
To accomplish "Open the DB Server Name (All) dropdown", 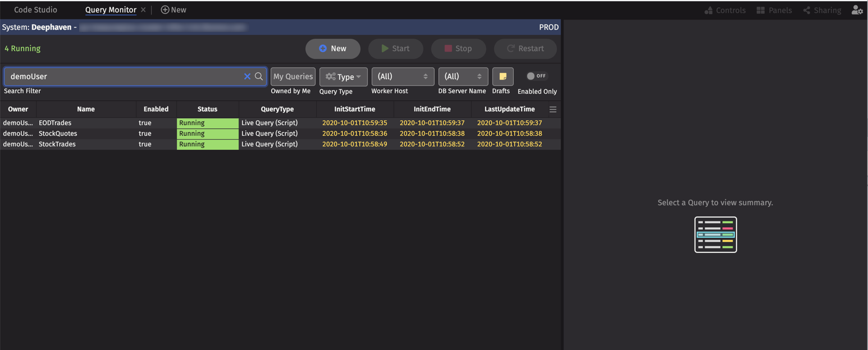I will tap(463, 77).
